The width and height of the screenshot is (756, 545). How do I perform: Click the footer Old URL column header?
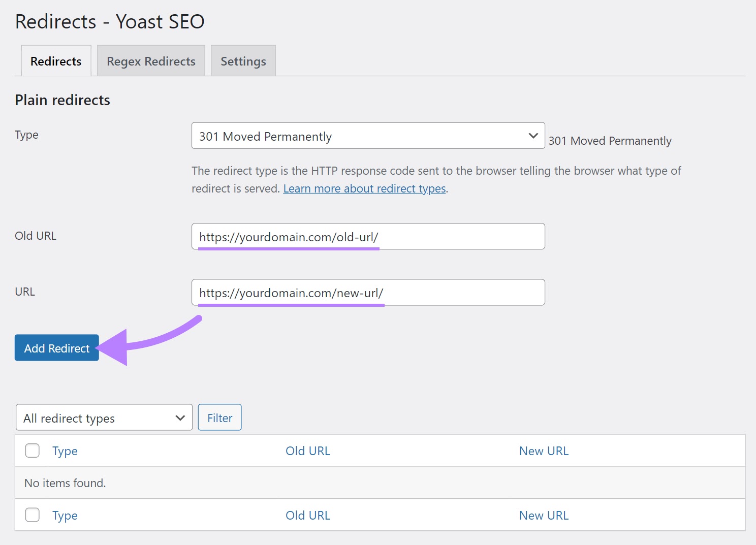307,515
